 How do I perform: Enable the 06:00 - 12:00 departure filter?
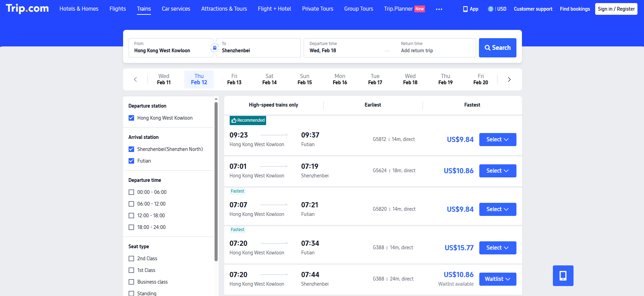pyautogui.click(x=131, y=204)
